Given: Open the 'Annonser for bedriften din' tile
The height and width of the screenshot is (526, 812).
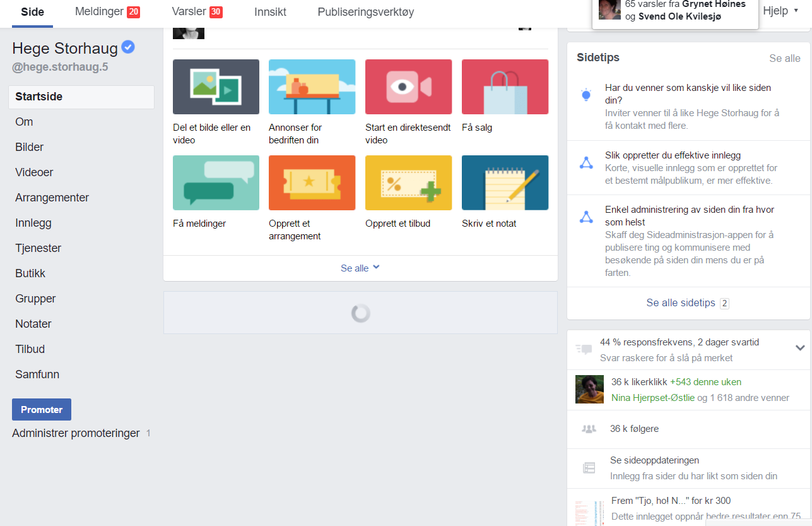Looking at the screenshot, I should coord(312,87).
